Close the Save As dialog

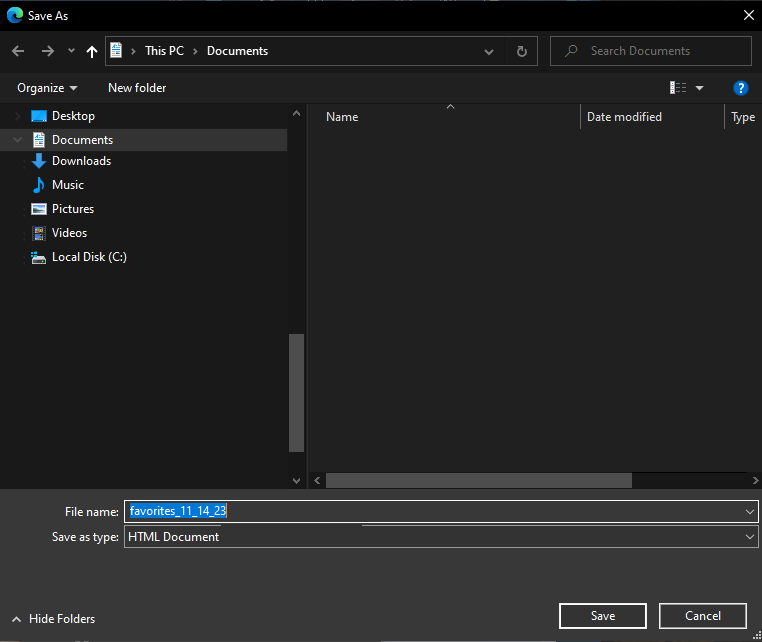(x=748, y=15)
